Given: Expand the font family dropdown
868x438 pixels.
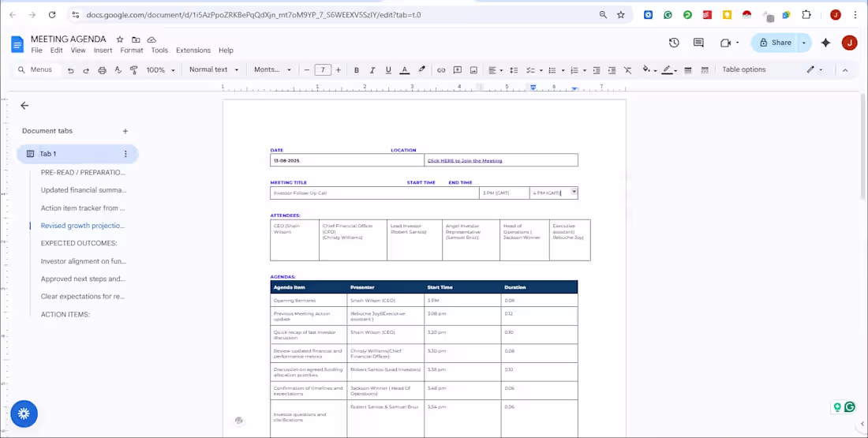Looking at the screenshot, I should click(272, 70).
